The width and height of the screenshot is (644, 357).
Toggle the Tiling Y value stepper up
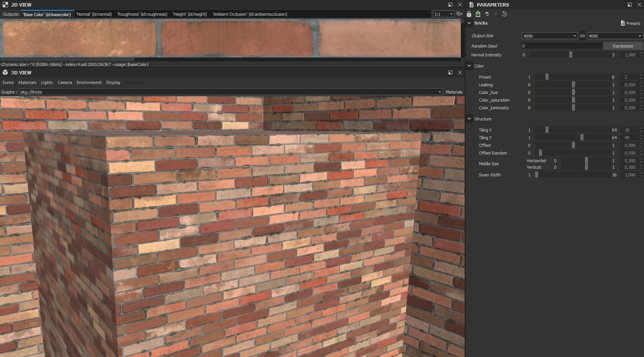(x=640, y=136)
